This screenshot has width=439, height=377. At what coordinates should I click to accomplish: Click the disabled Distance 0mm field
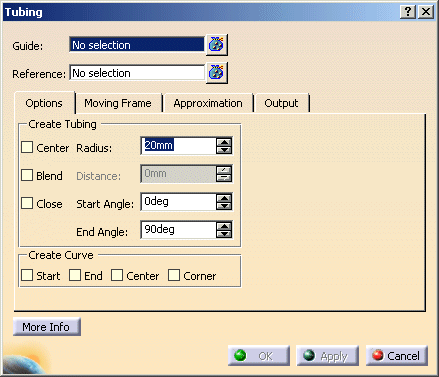[x=179, y=174]
